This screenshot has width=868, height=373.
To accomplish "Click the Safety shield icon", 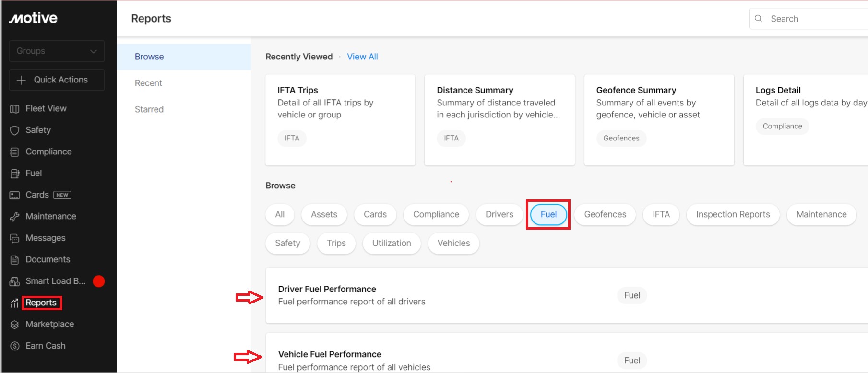I will (14, 130).
